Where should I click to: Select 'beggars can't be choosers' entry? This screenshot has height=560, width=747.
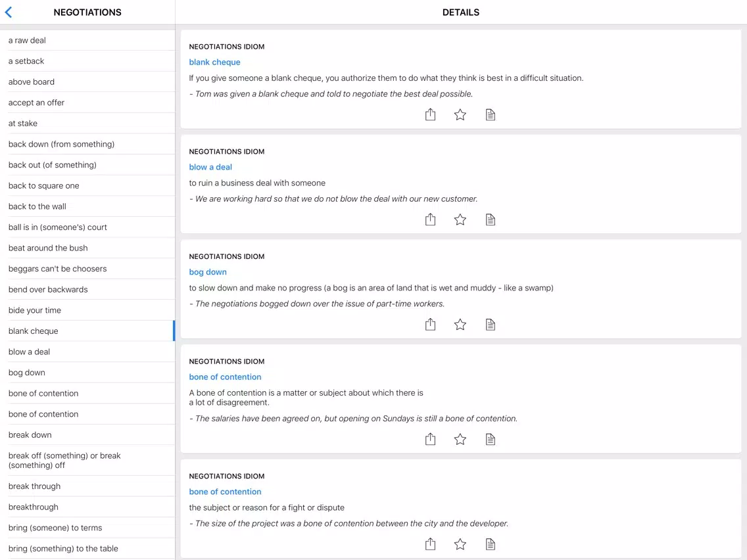click(x=87, y=269)
